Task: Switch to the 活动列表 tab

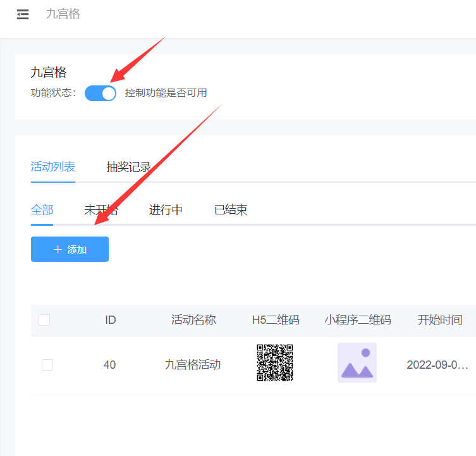Action: tap(53, 167)
